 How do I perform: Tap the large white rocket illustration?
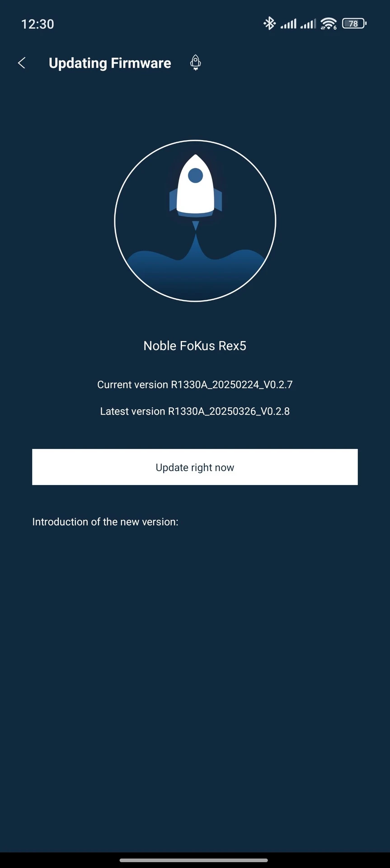point(196,186)
